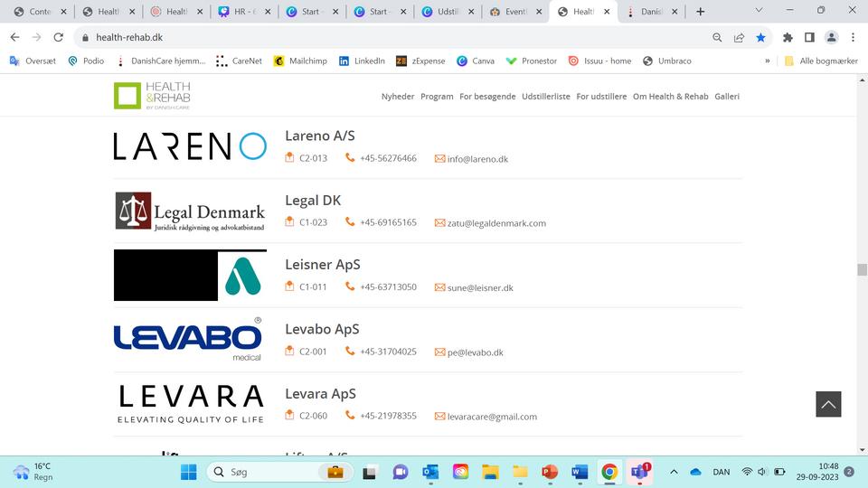Viewport: 868px width, 488px height.
Task: Open the For udstillere menu item
Action: pos(601,97)
